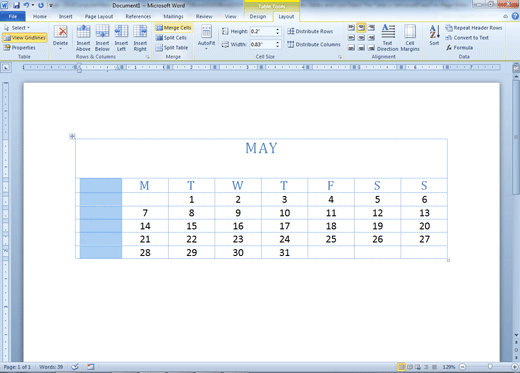
Task: Click the cell containing 17
Action: tap(284, 226)
